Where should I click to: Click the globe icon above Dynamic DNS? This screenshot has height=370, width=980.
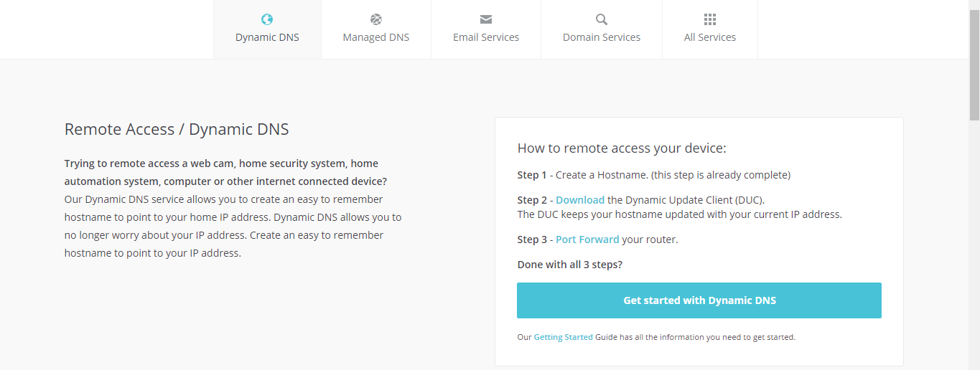267,19
